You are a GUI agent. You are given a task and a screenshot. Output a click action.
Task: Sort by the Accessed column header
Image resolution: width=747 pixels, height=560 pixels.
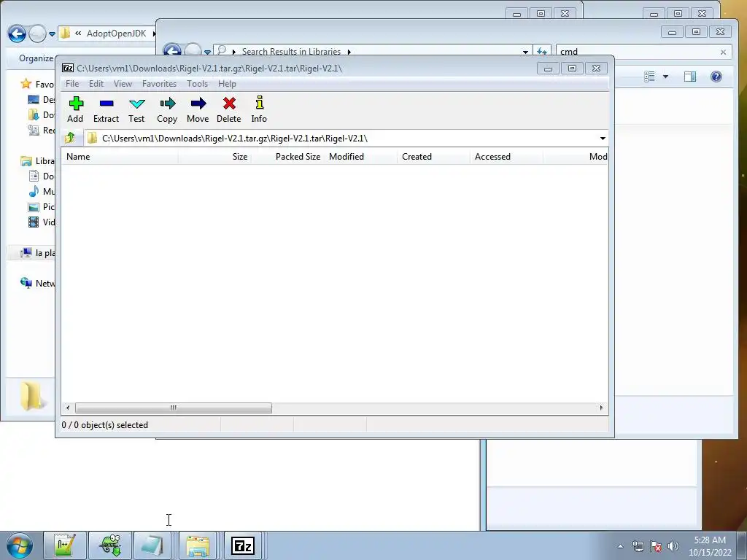coord(506,157)
